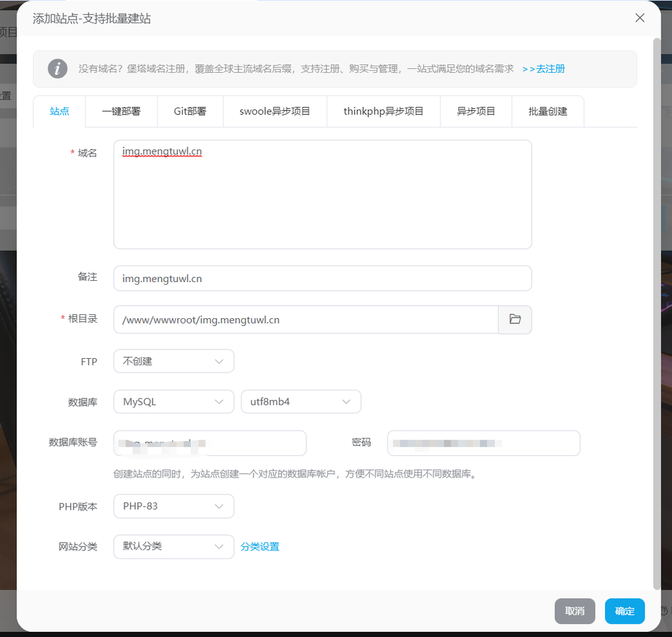Click inside the 域名 textarea
The width and height of the screenshot is (672, 637).
(323, 194)
